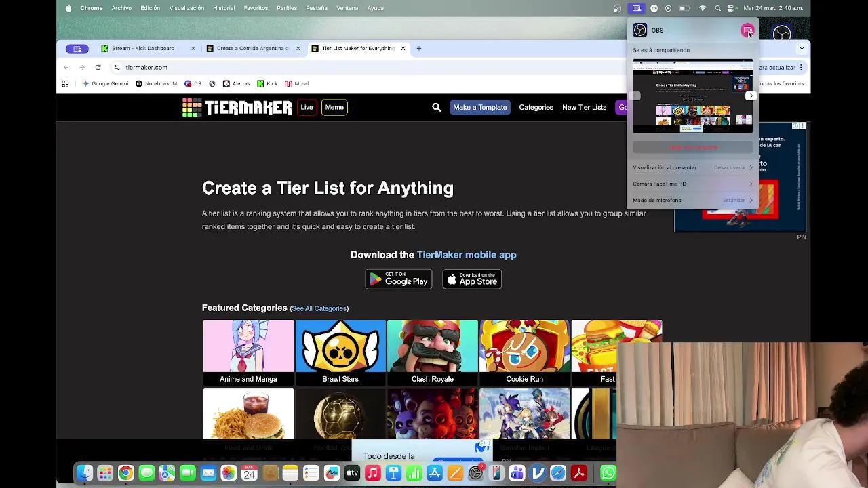The width and height of the screenshot is (868, 488).
Task: Open the Edición menu
Action: 151,8
